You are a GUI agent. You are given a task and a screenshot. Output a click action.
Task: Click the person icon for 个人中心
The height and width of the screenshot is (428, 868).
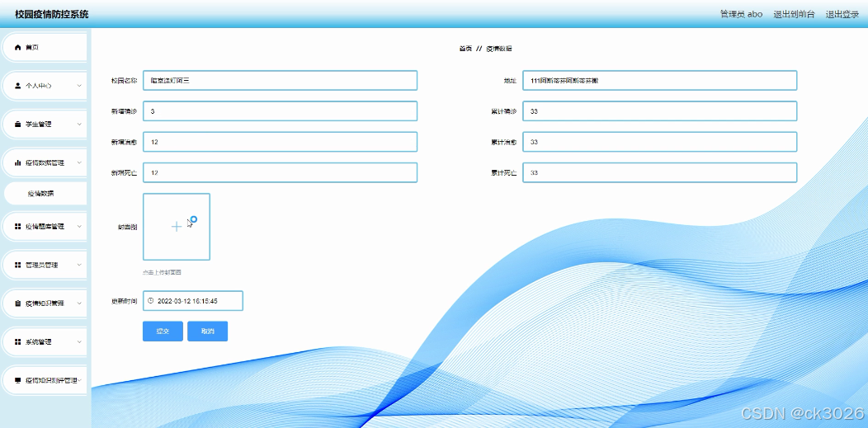[17, 86]
